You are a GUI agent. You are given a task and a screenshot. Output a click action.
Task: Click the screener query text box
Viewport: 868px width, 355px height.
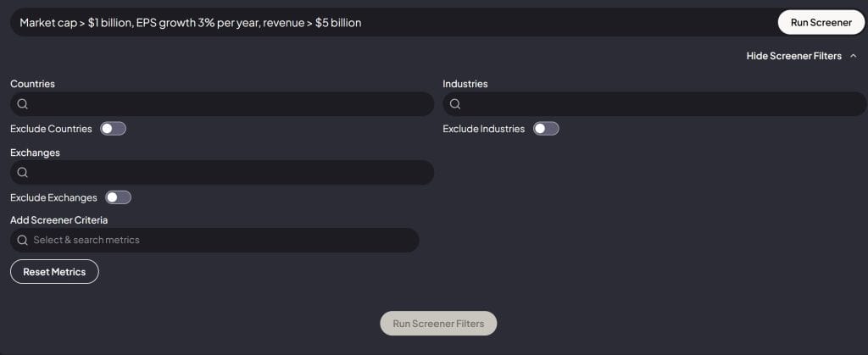(x=393, y=23)
